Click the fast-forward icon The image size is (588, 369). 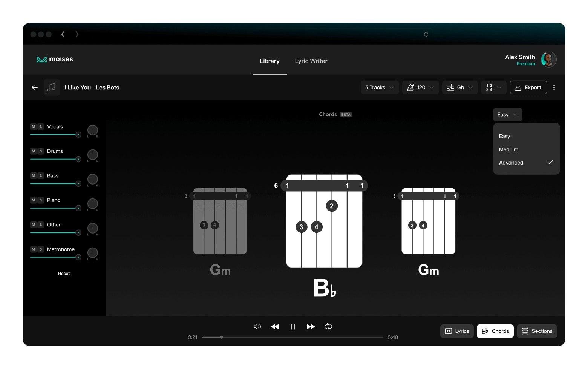[x=311, y=327]
